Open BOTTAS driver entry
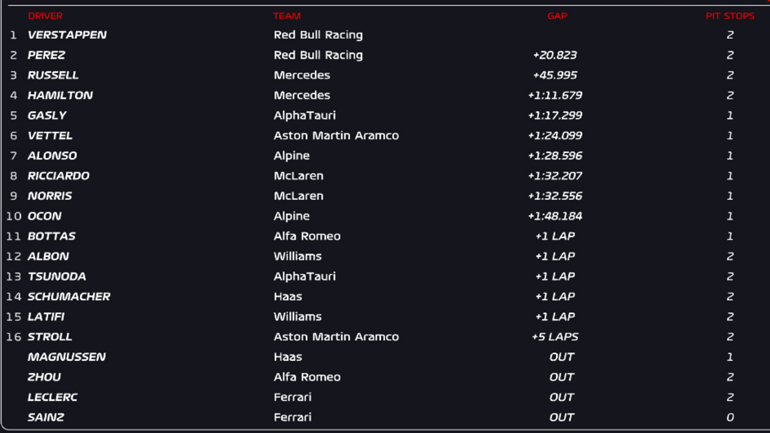This screenshot has height=433, width=770. 52,236
